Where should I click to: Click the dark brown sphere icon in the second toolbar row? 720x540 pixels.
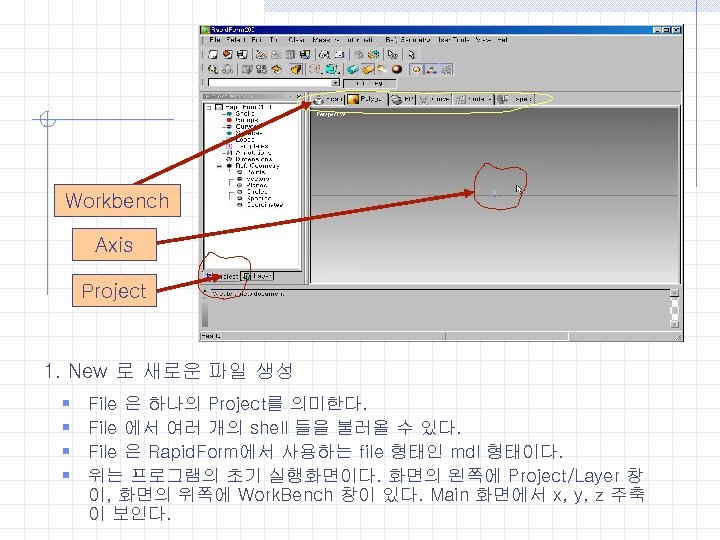click(x=397, y=69)
